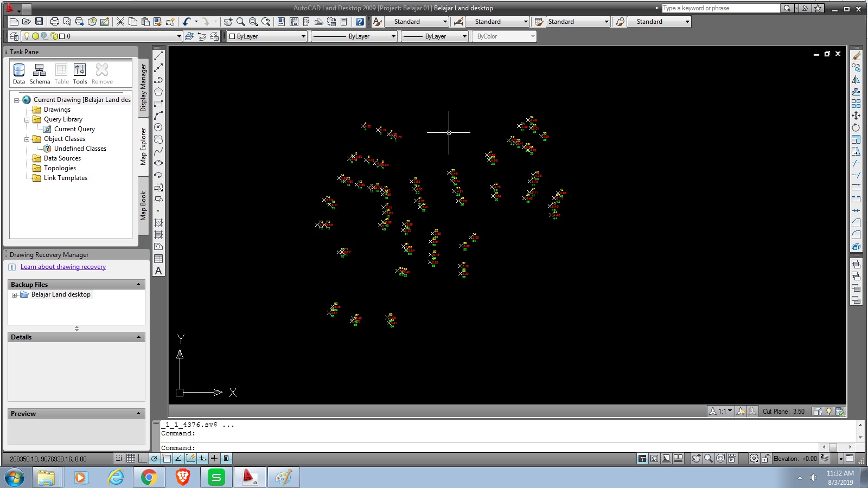The height and width of the screenshot is (488, 868).
Task: Click the Cut scissors icon
Action: coord(120,22)
